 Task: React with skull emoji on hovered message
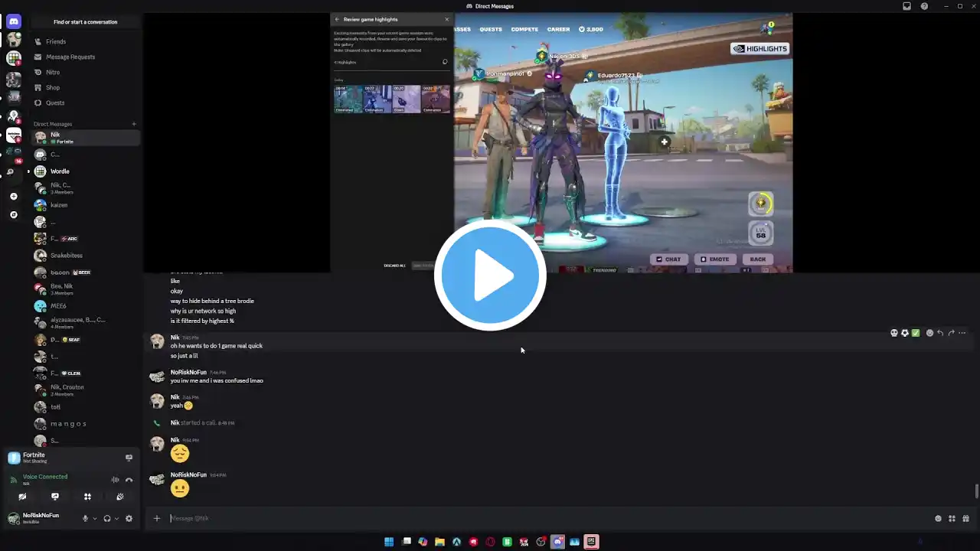pyautogui.click(x=893, y=333)
